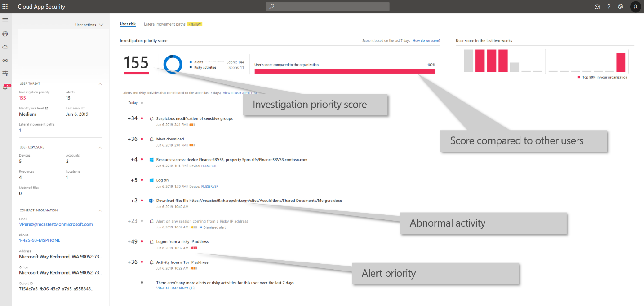
Task: Click the FILESERER device link
Action: point(209,166)
